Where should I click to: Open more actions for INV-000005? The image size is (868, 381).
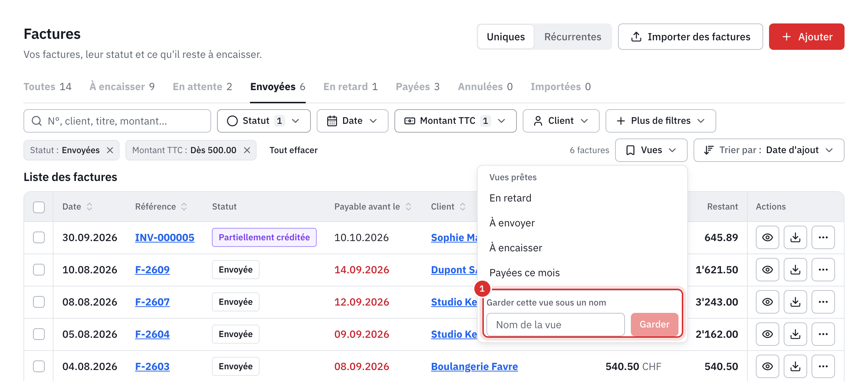click(823, 237)
